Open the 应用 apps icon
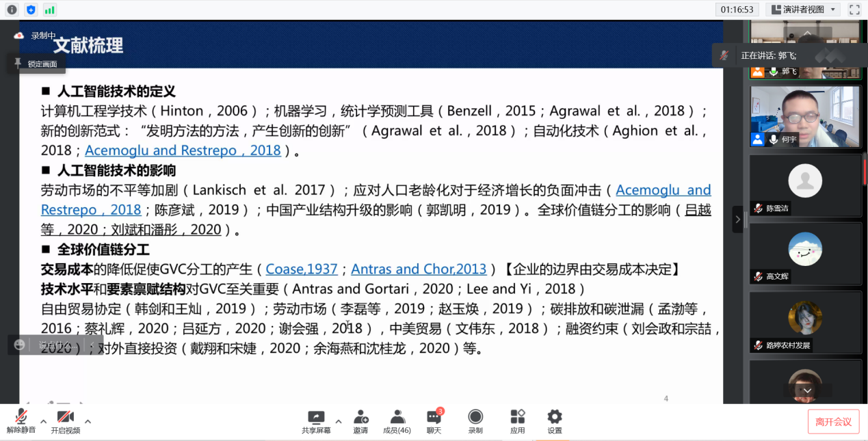The image size is (868, 441). (x=517, y=421)
